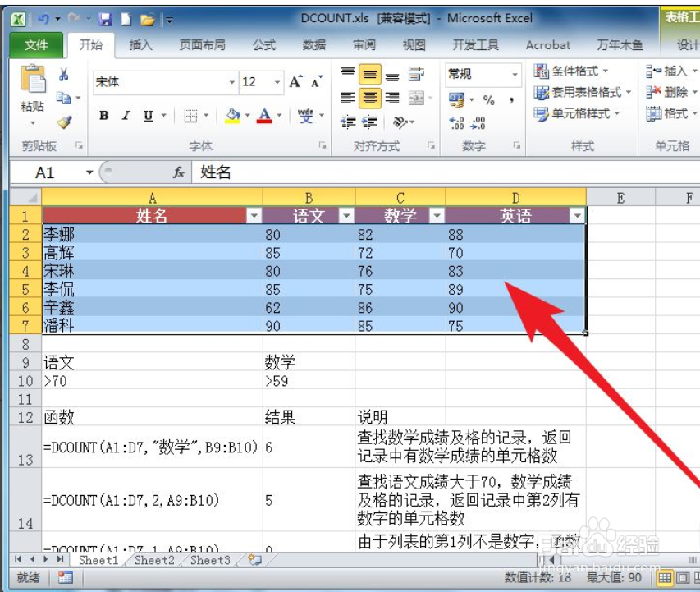Click the Format Painter brush
Viewport: 700px width, 592px height.
pyautogui.click(x=64, y=122)
